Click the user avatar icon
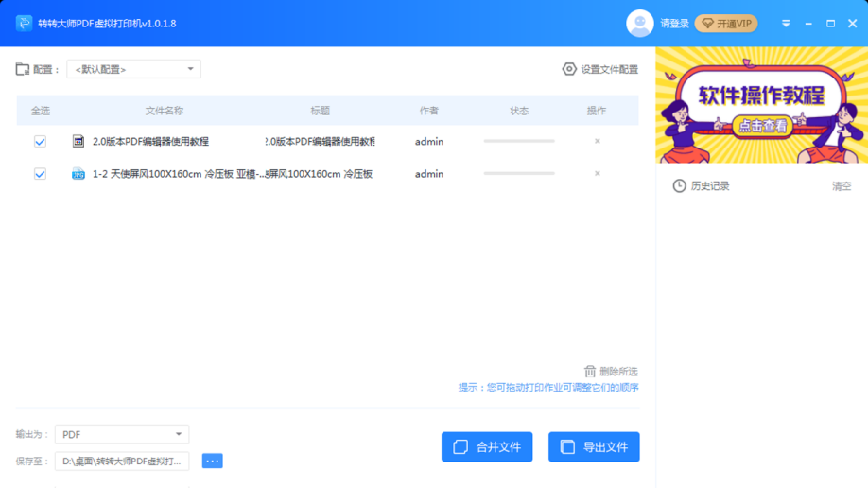Viewport: 868px width, 488px height. [x=639, y=24]
